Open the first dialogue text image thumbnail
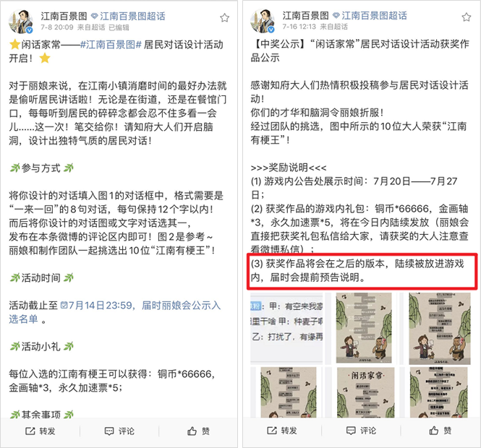Image resolution: width=481 pixels, height=448 pixels. 287,328
